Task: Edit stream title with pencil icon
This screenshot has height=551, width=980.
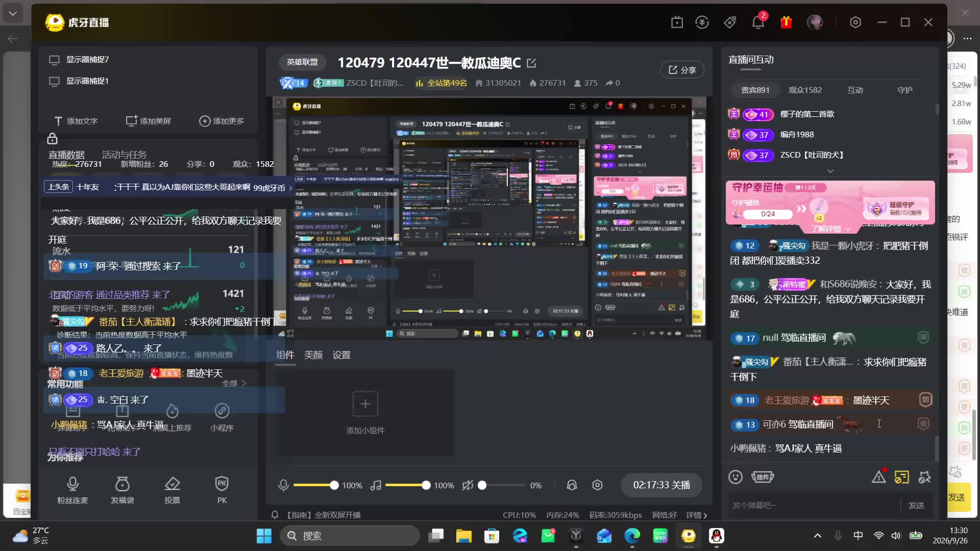Action: (x=531, y=63)
